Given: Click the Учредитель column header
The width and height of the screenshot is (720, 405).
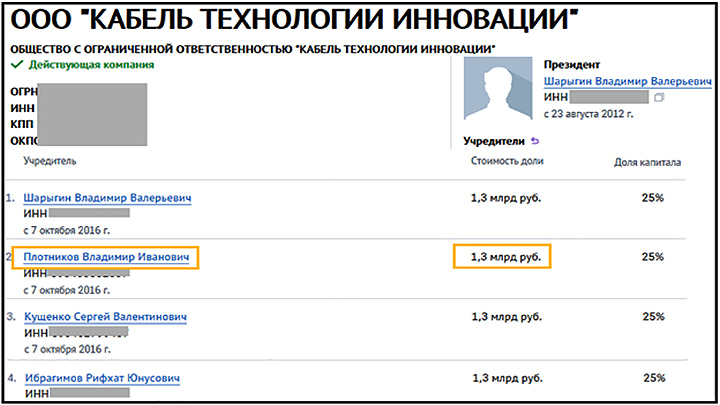Looking at the screenshot, I should pyautogui.click(x=51, y=161).
